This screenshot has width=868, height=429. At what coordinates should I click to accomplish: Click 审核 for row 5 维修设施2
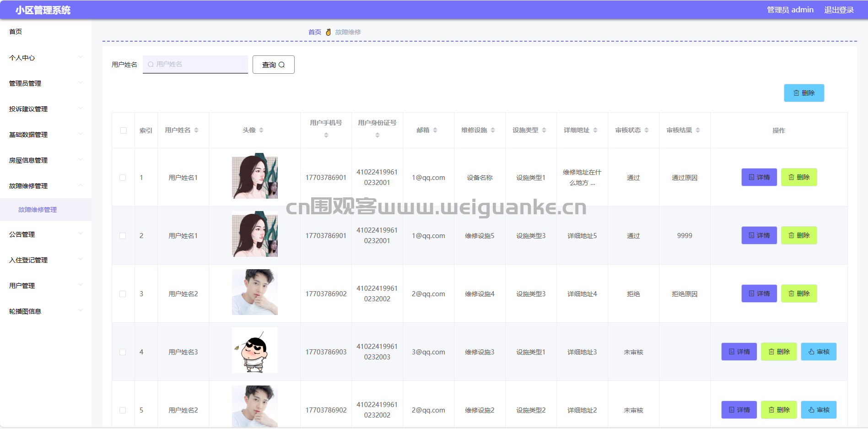coord(819,410)
